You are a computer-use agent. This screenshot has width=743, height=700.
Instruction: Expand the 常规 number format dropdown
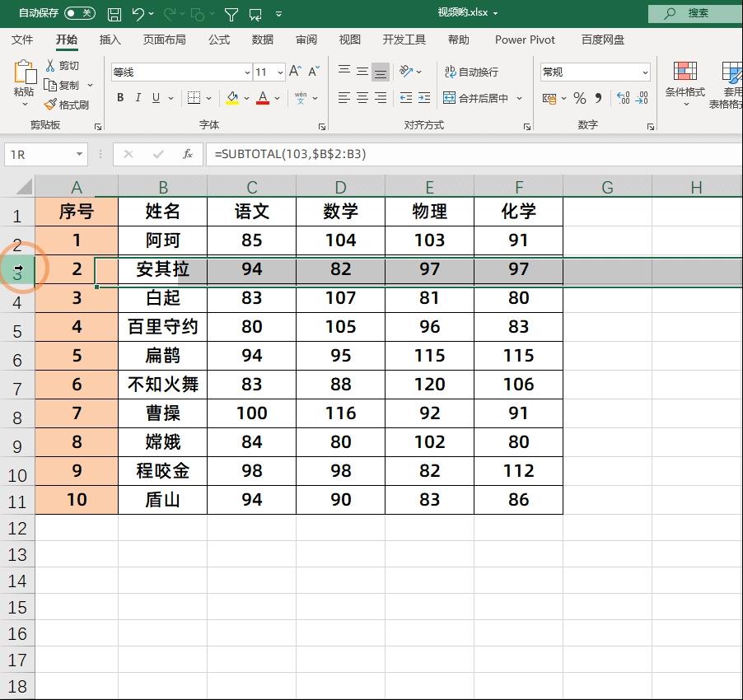coord(644,71)
